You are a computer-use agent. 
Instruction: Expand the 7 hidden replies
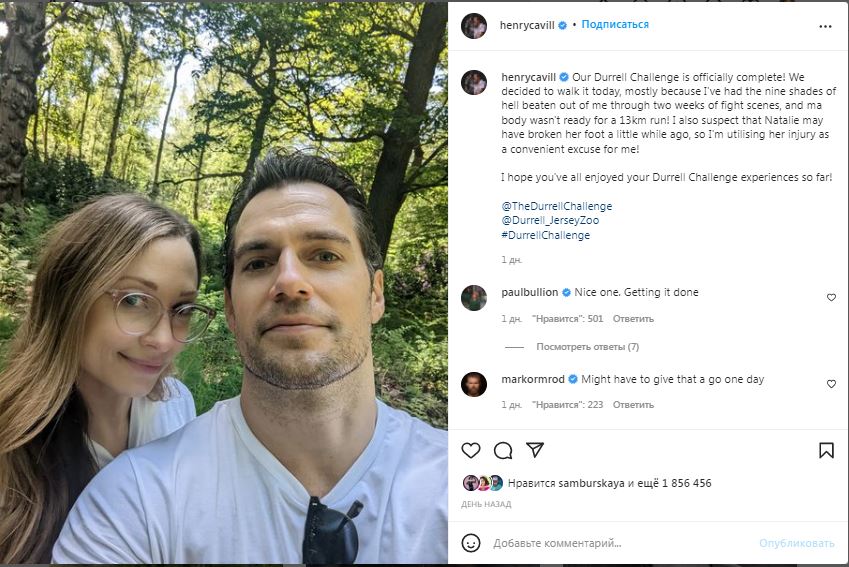[x=587, y=347]
